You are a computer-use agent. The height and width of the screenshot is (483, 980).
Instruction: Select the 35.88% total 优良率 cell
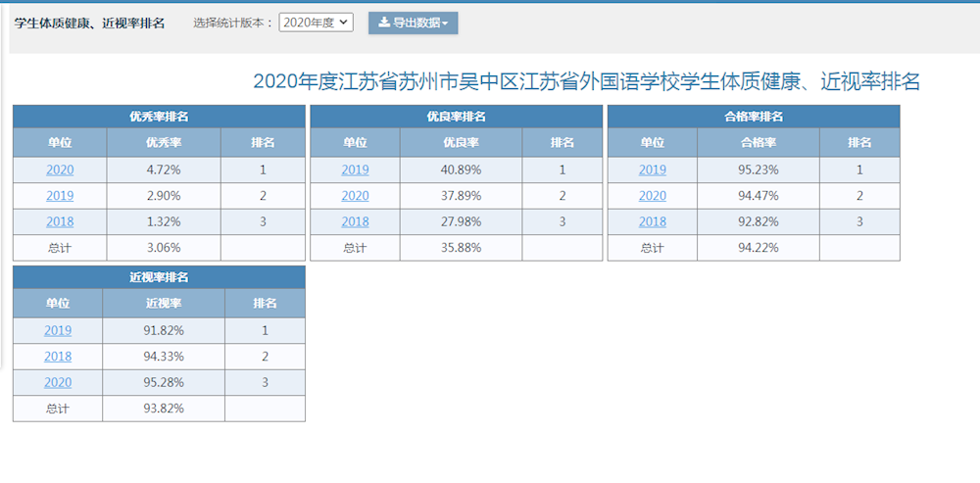tap(462, 248)
